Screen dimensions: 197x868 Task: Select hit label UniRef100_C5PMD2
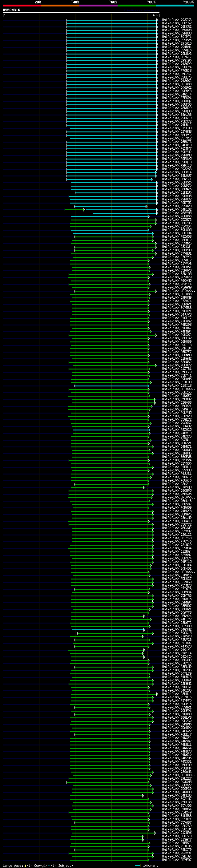pos(177,399)
